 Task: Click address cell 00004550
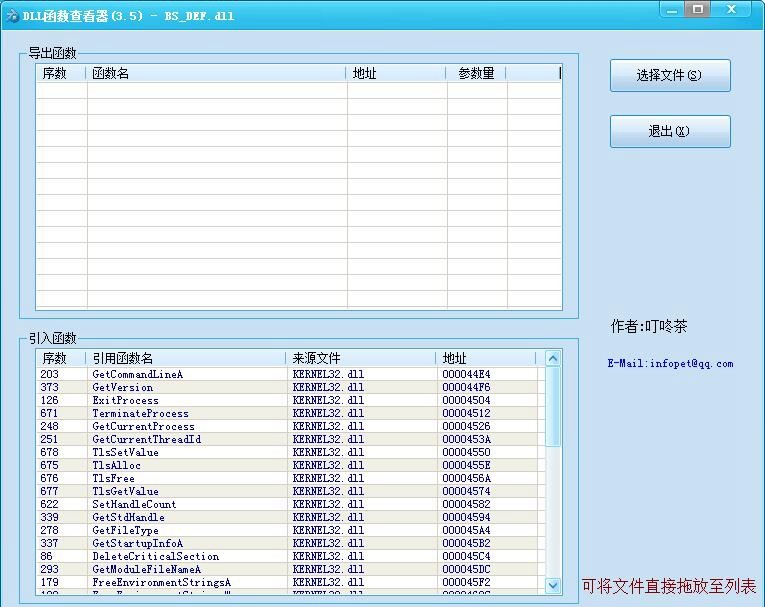[x=466, y=452]
